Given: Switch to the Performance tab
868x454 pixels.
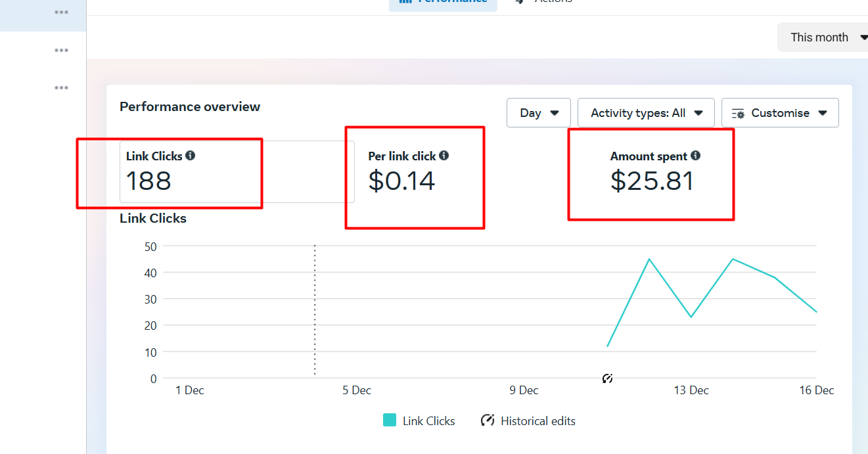Looking at the screenshot, I should pos(443,2).
